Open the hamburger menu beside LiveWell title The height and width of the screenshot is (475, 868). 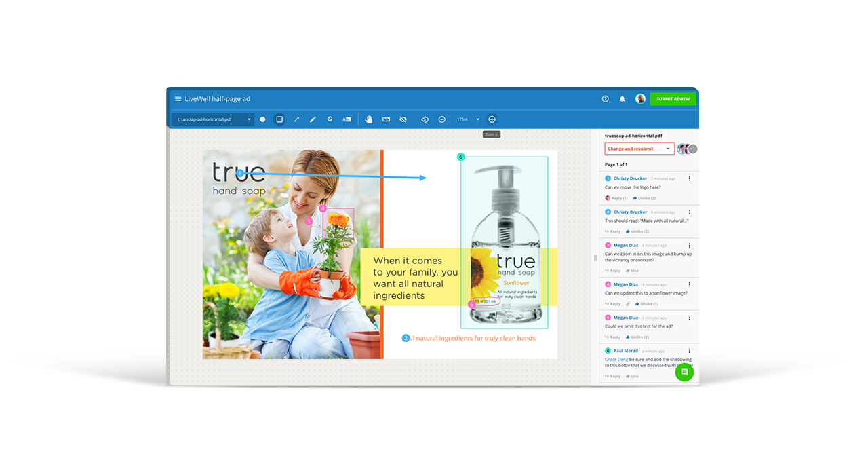click(178, 99)
